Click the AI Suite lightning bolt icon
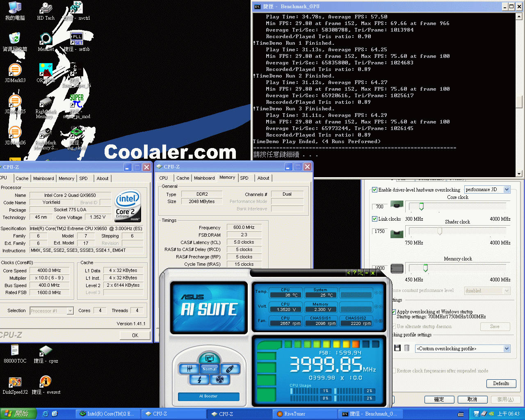 [200, 379]
